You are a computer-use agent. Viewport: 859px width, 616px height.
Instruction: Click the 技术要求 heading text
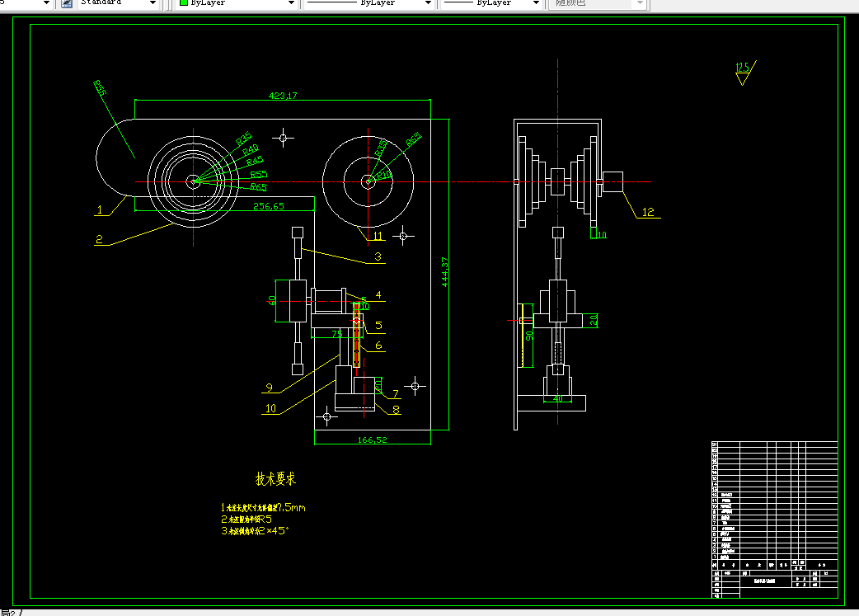point(275,479)
